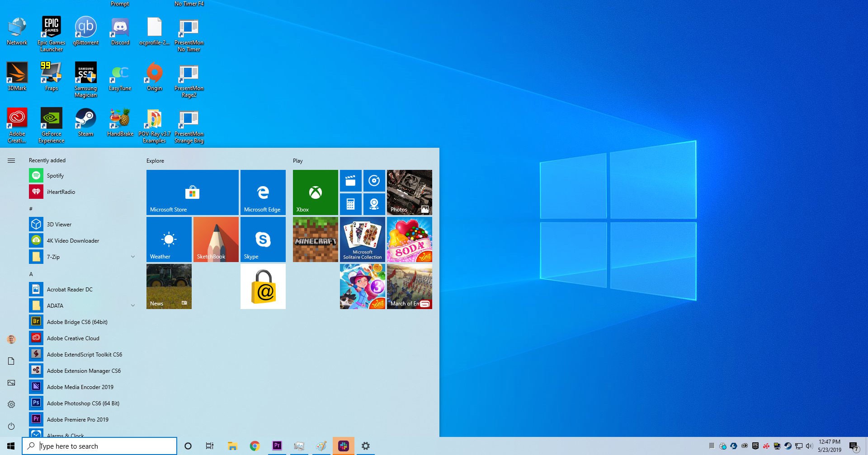
Task: Open the Photos tile
Action: click(x=409, y=192)
